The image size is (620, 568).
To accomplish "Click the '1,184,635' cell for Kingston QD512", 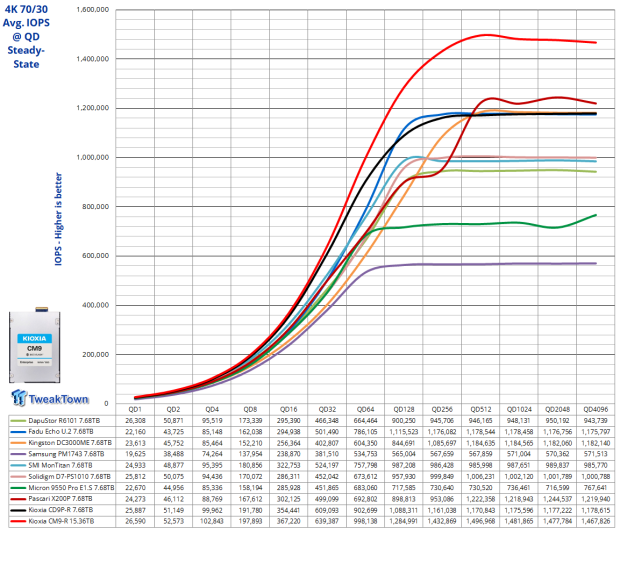I will (480, 443).
